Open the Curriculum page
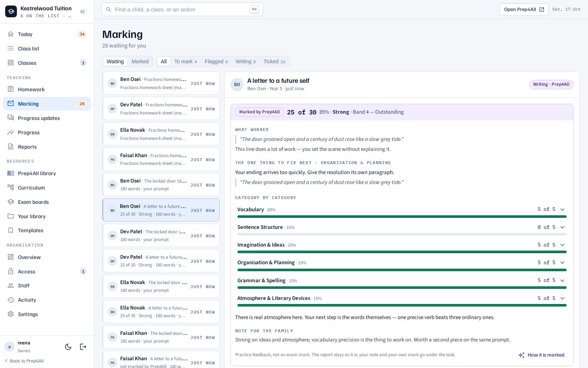Screen dimensions: 588x368 [x=47, y=188]
